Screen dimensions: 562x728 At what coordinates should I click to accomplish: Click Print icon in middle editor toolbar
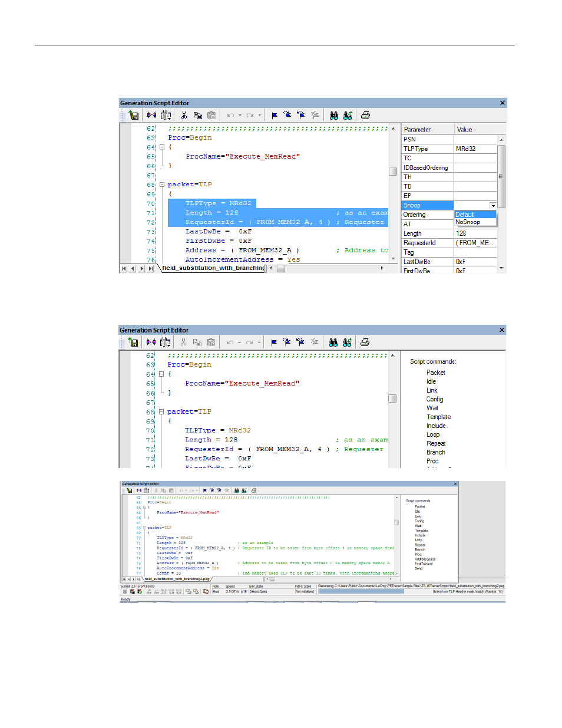(365, 342)
